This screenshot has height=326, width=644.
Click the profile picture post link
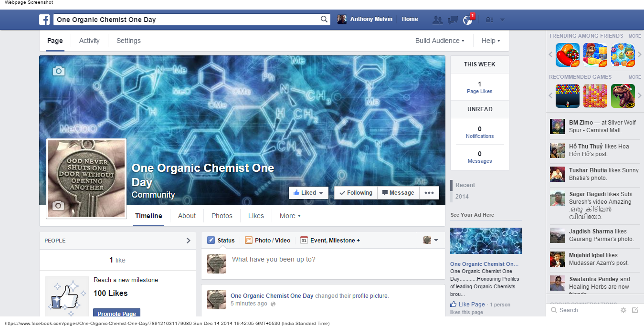coord(370,296)
